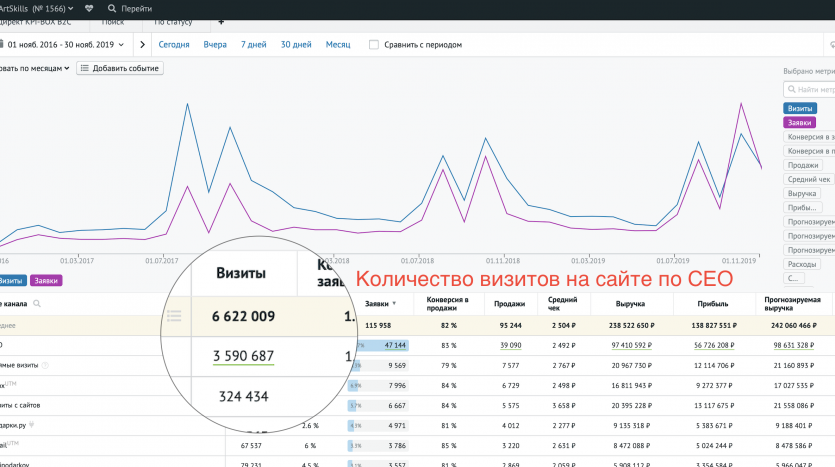
Task: Click the 'Добавить событие' button
Action: click(x=120, y=68)
